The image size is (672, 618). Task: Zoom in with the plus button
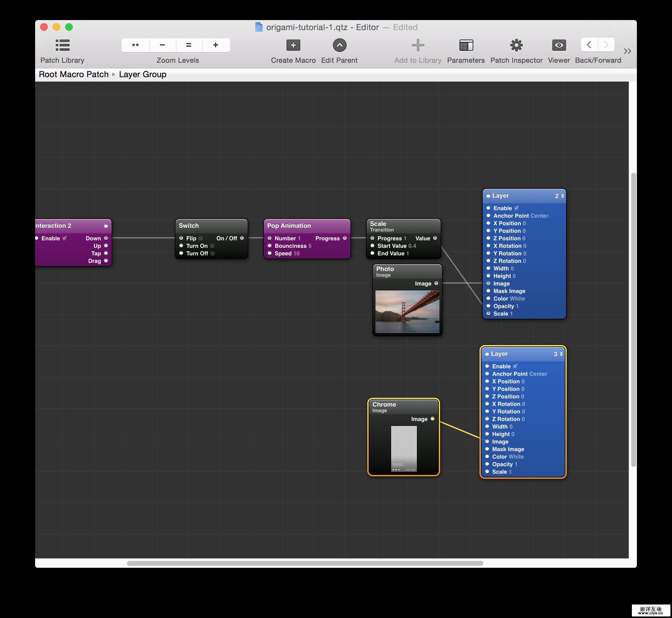pyautogui.click(x=216, y=45)
